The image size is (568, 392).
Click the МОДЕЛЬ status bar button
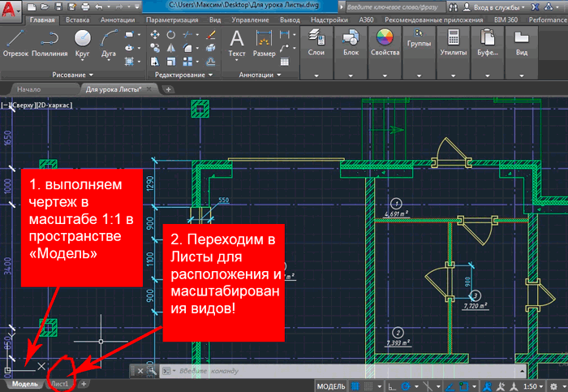[331, 386]
